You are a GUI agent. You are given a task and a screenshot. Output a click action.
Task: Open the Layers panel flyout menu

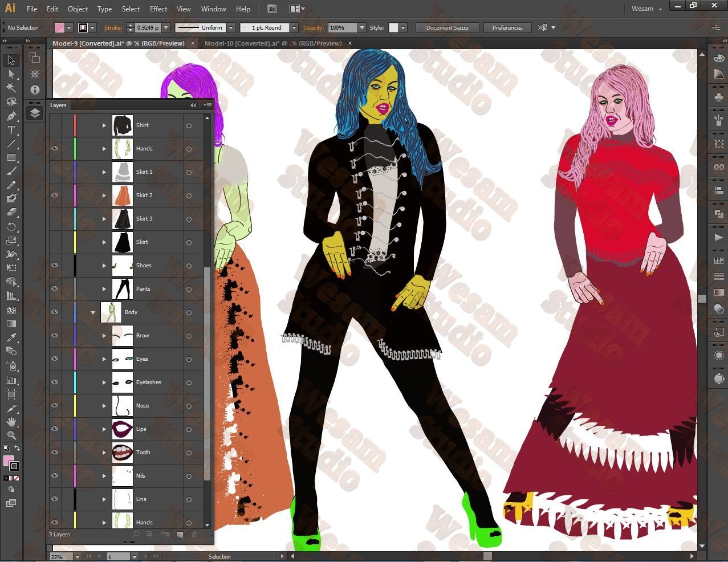[206, 105]
